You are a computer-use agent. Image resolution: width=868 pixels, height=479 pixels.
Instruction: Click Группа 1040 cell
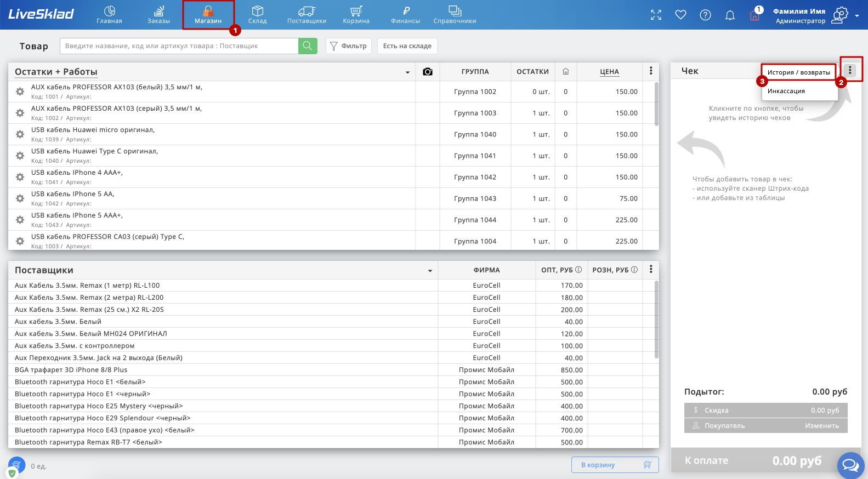[x=475, y=134]
